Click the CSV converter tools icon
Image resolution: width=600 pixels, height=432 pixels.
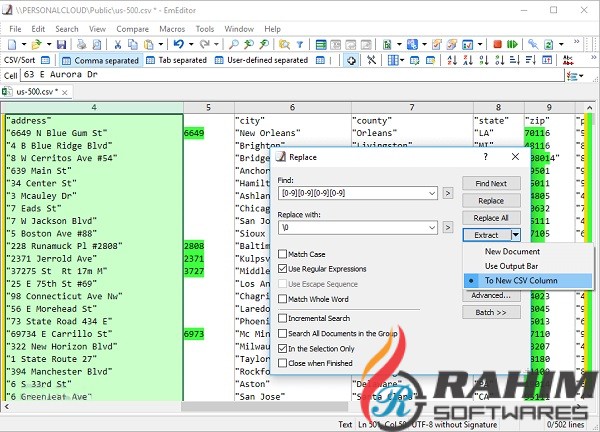371,60
